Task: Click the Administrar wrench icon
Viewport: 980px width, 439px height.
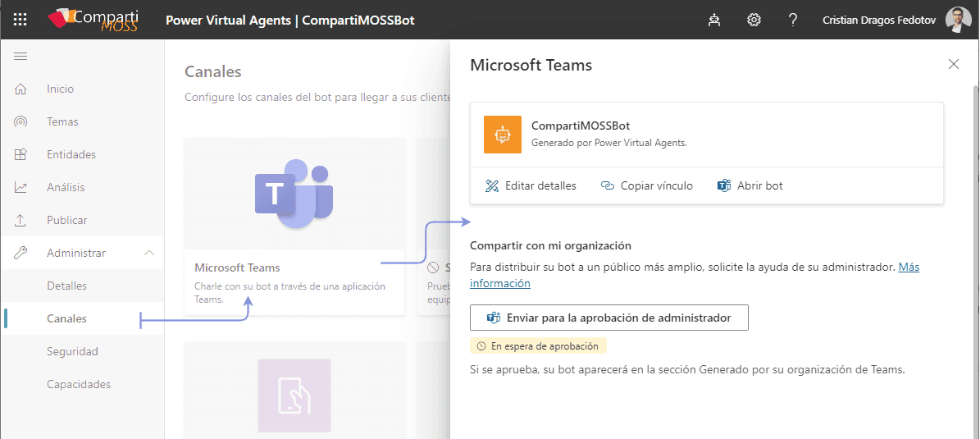Action: pyautogui.click(x=21, y=253)
